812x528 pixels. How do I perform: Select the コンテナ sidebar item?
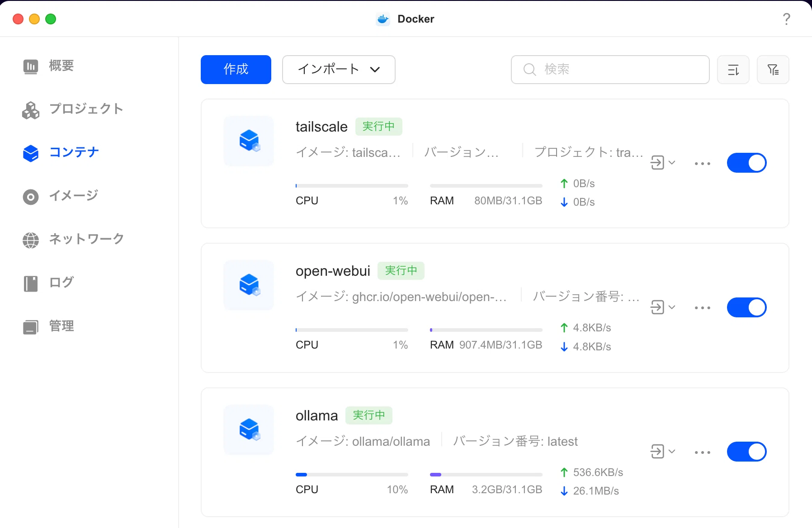[x=61, y=152]
